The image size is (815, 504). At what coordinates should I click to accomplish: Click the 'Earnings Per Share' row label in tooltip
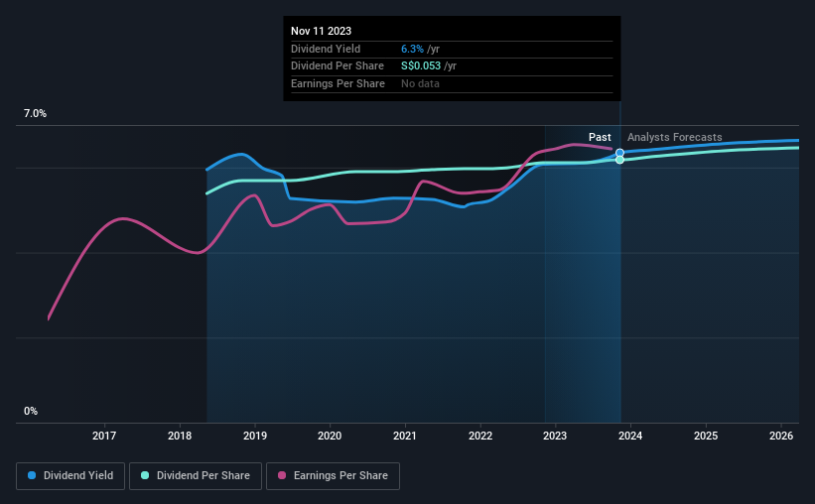338,83
